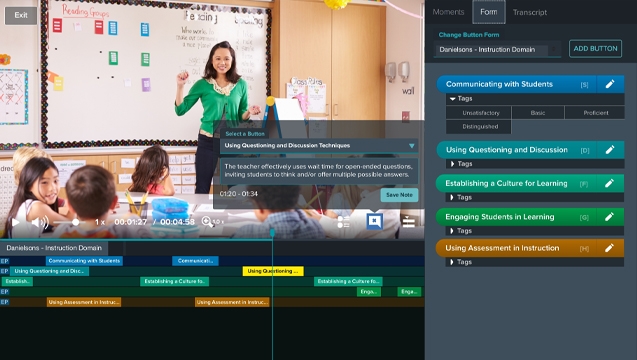Edit Establishing a Culture for Learning pencil icon
This screenshot has width=637, height=360.
tap(609, 183)
